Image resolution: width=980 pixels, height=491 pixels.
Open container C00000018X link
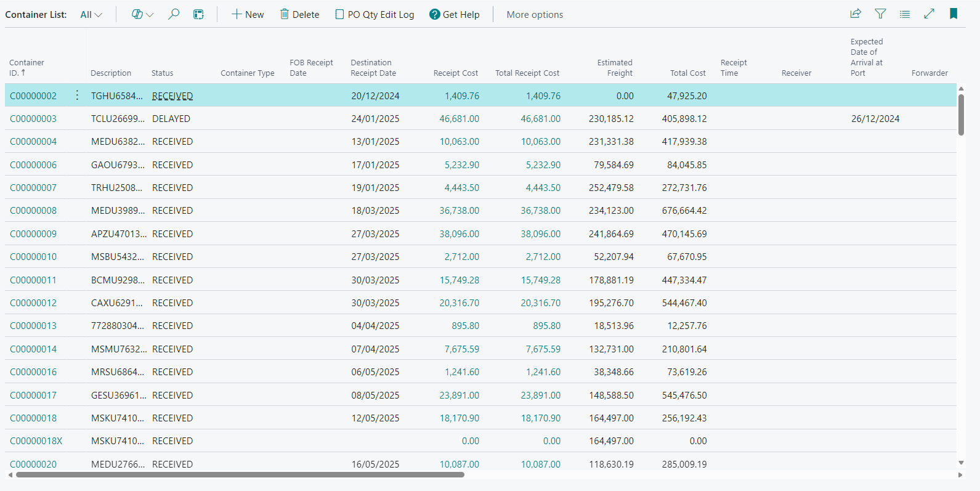click(x=36, y=440)
